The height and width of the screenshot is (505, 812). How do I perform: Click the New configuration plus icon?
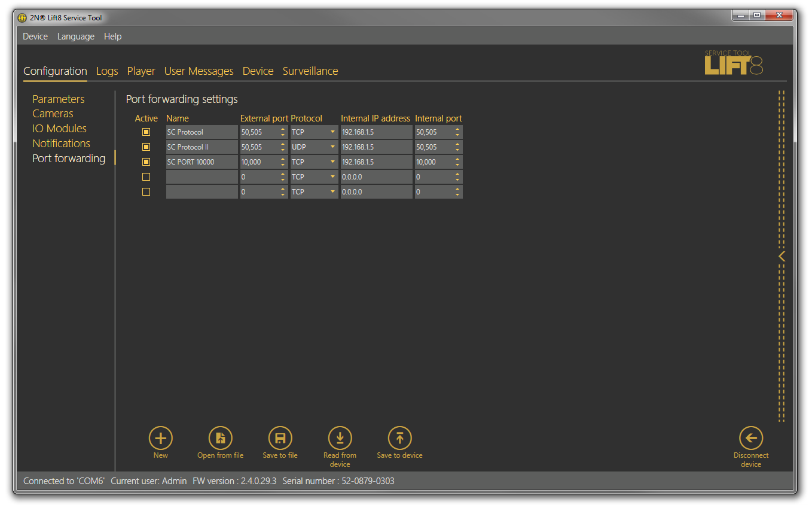click(x=160, y=438)
